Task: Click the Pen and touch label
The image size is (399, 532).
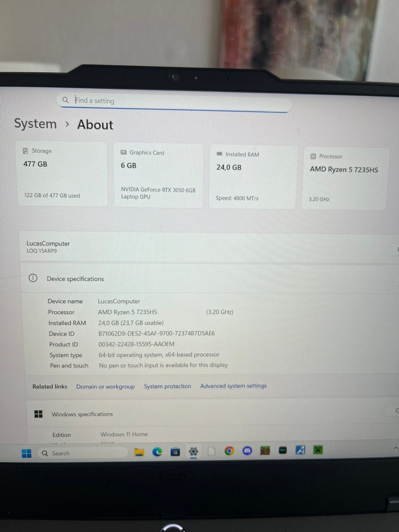Action: click(69, 366)
